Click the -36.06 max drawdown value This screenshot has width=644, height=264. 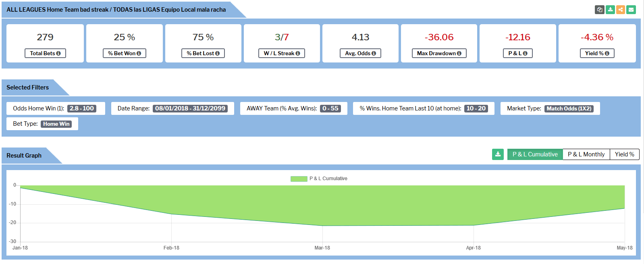coord(439,37)
